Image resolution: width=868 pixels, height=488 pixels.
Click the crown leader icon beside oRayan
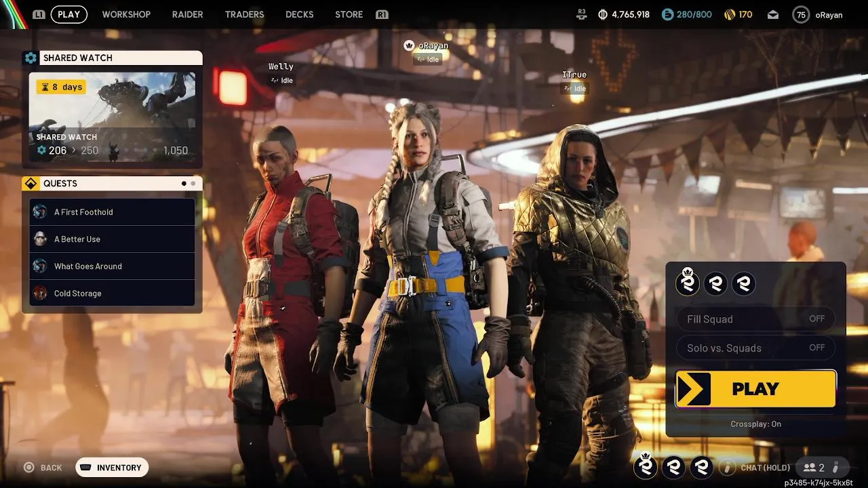(x=409, y=45)
